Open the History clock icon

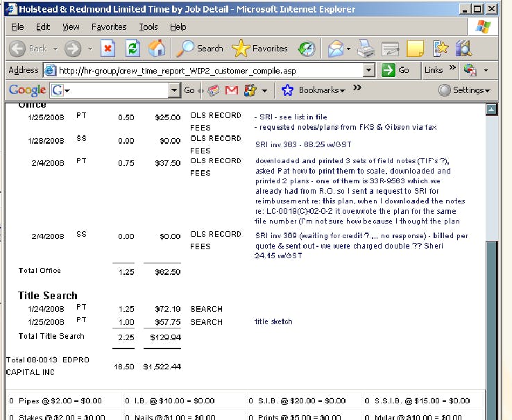(x=307, y=49)
